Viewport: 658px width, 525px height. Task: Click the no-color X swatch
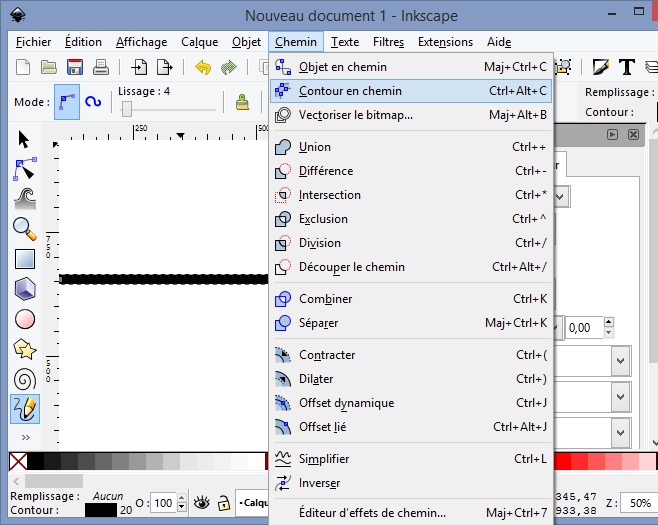pyautogui.click(x=18, y=462)
